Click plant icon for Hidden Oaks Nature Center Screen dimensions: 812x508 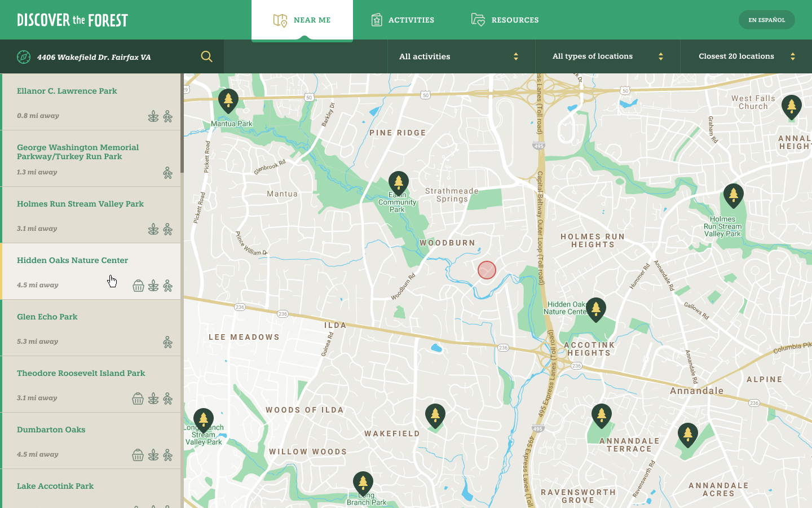click(x=153, y=286)
